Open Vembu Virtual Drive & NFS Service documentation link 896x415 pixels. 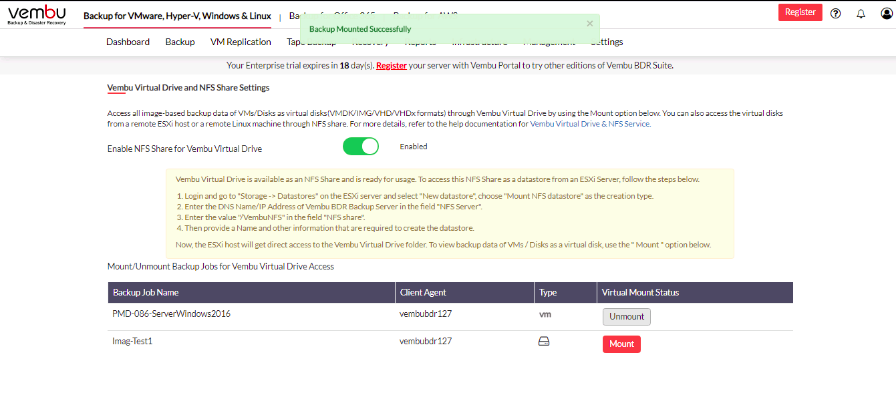590,123
